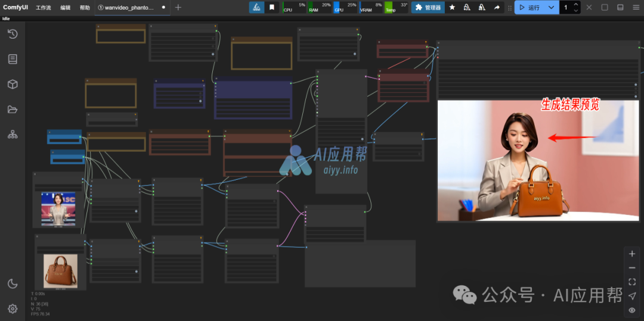
Task: Add a new workflow tab with plus
Action: coord(178,7)
